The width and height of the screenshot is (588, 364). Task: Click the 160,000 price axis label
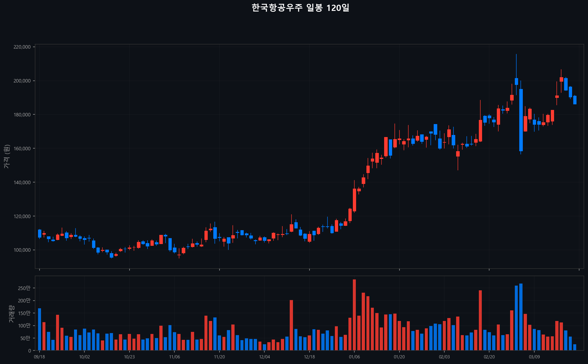(22, 149)
